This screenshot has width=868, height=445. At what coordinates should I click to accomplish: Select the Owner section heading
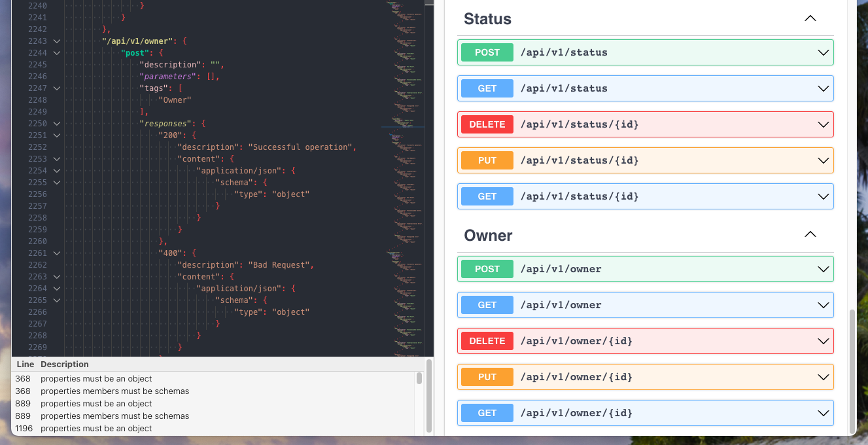pyautogui.click(x=488, y=236)
